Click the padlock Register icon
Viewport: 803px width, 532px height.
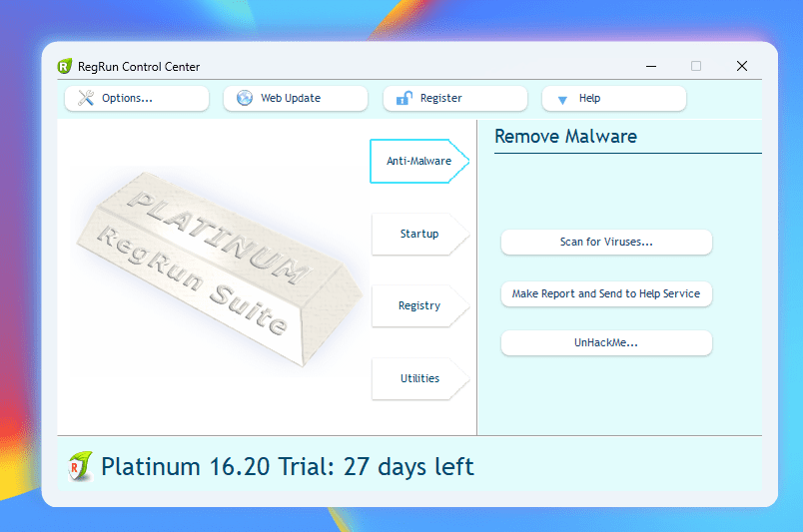click(403, 98)
